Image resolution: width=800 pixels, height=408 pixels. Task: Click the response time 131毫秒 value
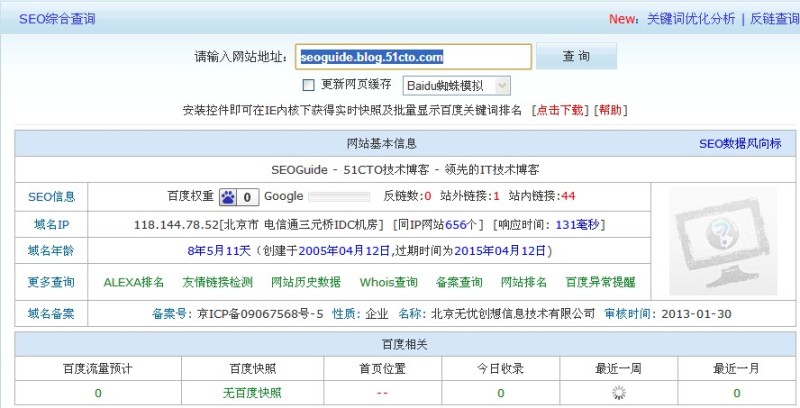pyautogui.click(x=577, y=224)
